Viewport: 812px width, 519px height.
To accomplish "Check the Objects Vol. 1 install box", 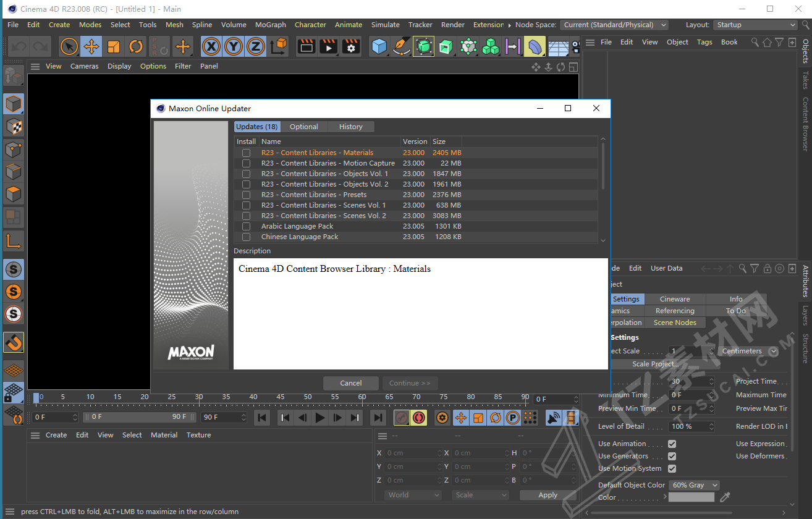I will coord(246,174).
